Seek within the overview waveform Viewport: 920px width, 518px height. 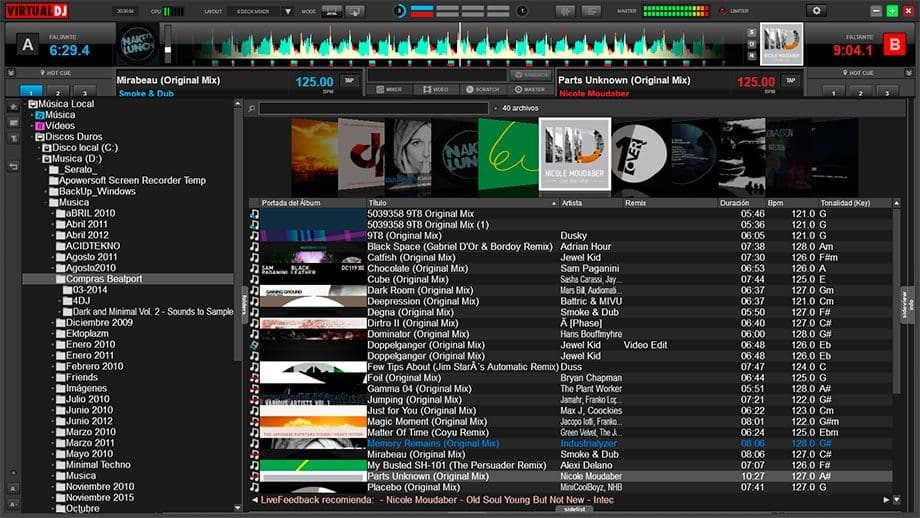coord(460,45)
